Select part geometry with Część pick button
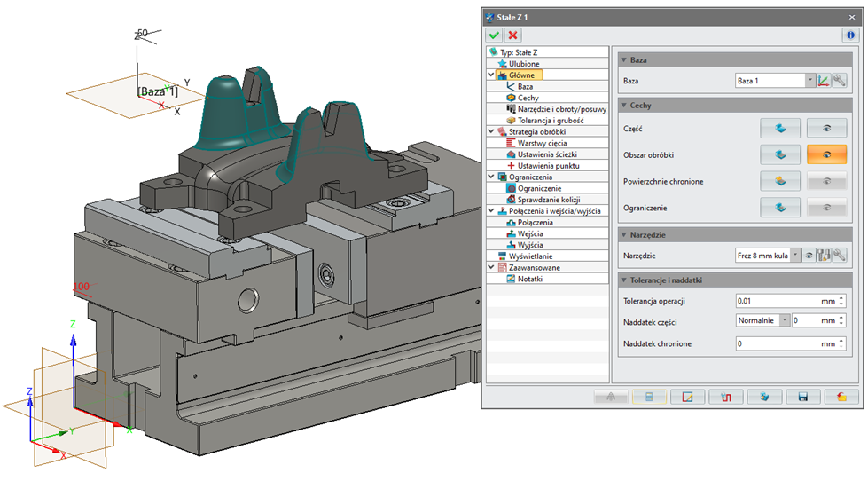This screenshot has width=868, height=481. point(780,129)
